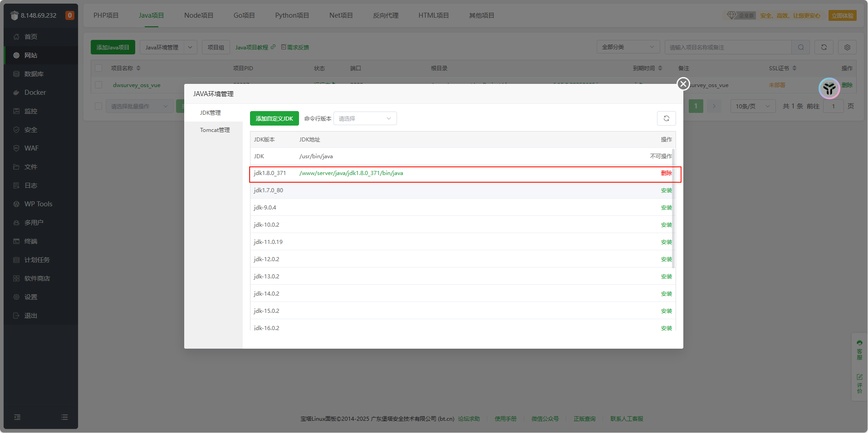Image resolution: width=868 pixels, height=433 pixels.
Task: Toggle the select-all checkbox in the table header
Action: click(98, 68)
